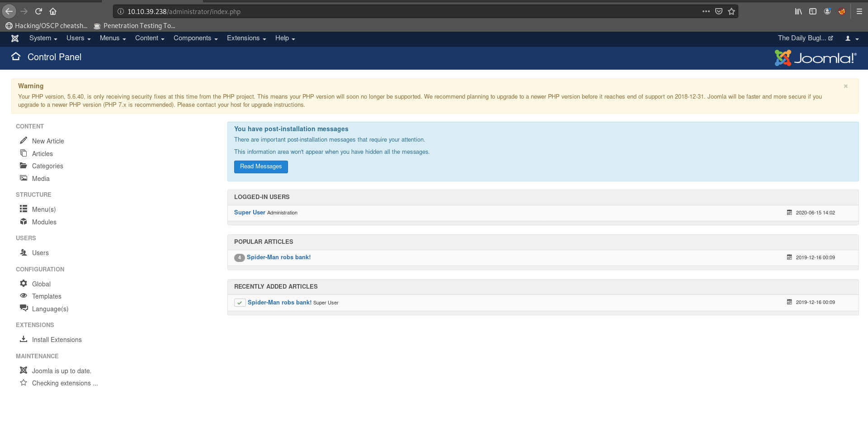The height and width of the screenshot is (423, 868).
Task: Open Penetration Testing Tools bookmark
Action: click(134, 26)
